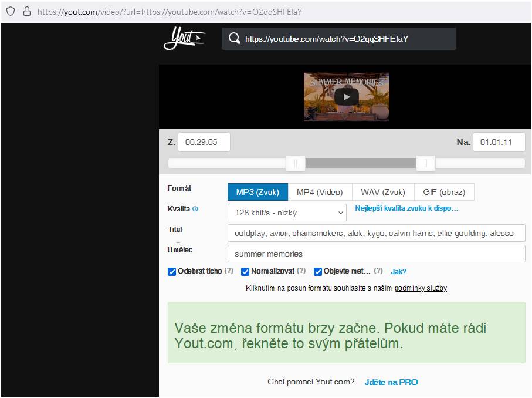The image size is (532, 398).
Task: Open the Nejlepší kvalita zvuku link
Action: click(406, 208)
